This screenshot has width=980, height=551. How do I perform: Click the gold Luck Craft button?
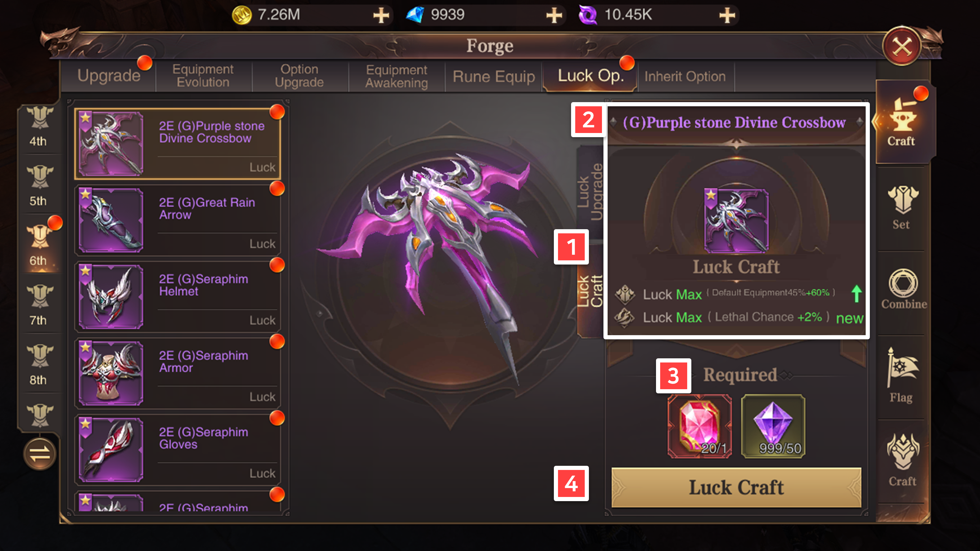pos(736,487)
